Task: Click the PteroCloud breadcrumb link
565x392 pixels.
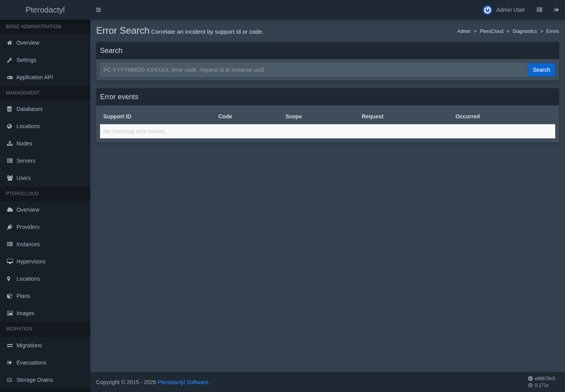Action: tap(491, 31)
